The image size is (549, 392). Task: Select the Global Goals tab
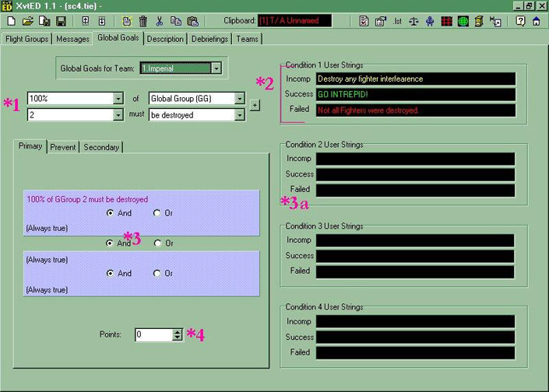click(x=118, y=38)
